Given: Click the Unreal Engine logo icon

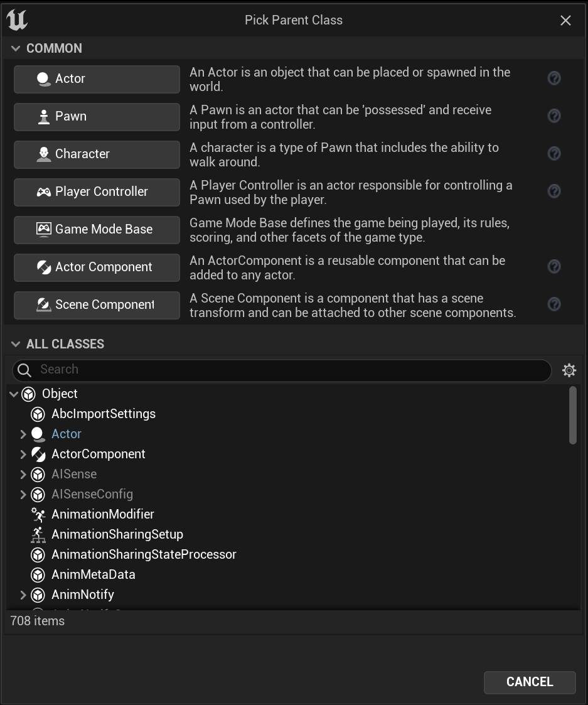Looking at the screenshot, I should [x=17, y=20].
